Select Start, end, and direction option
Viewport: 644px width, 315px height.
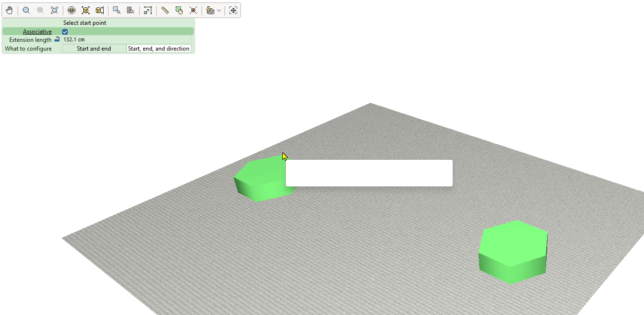click(159, 49)
